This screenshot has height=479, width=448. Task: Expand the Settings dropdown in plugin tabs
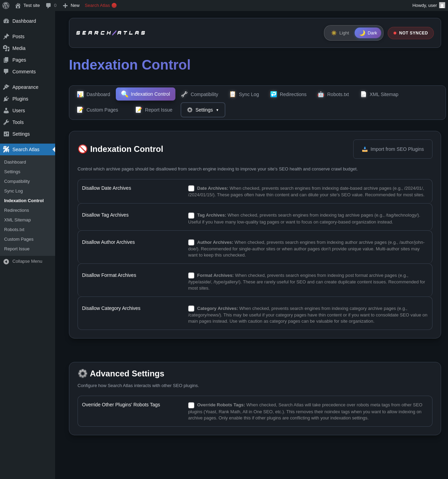pos(203,110)
